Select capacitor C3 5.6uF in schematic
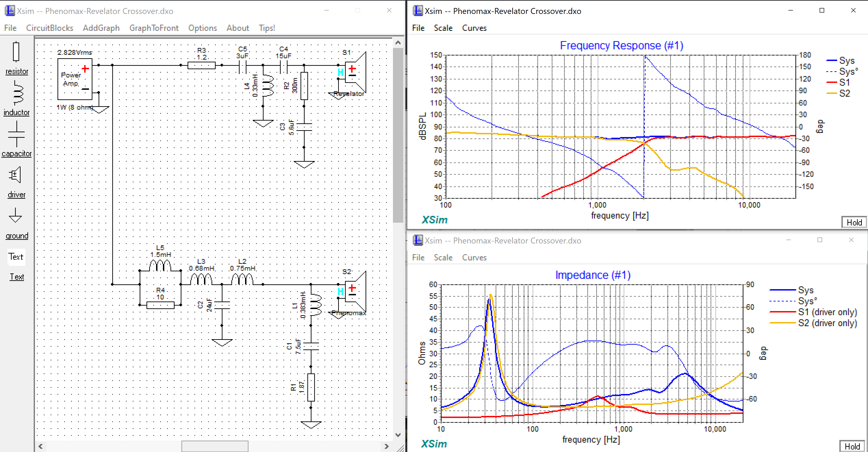 [304, 127]
